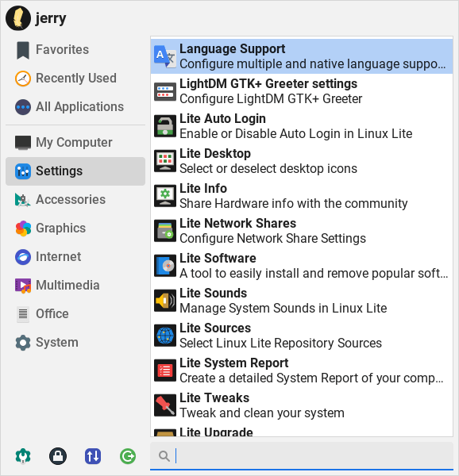Open Lite Software disc icon

click(165, 266)
